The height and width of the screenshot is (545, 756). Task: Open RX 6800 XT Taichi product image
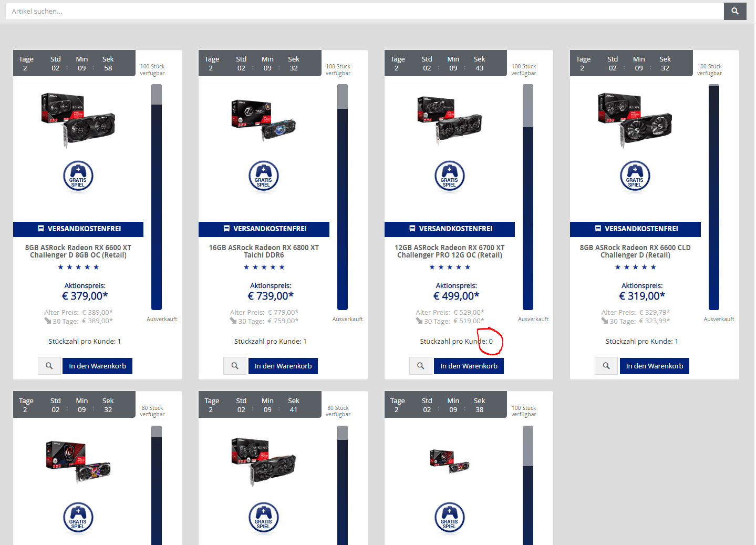pyautogui.click(x=264, y=121)
